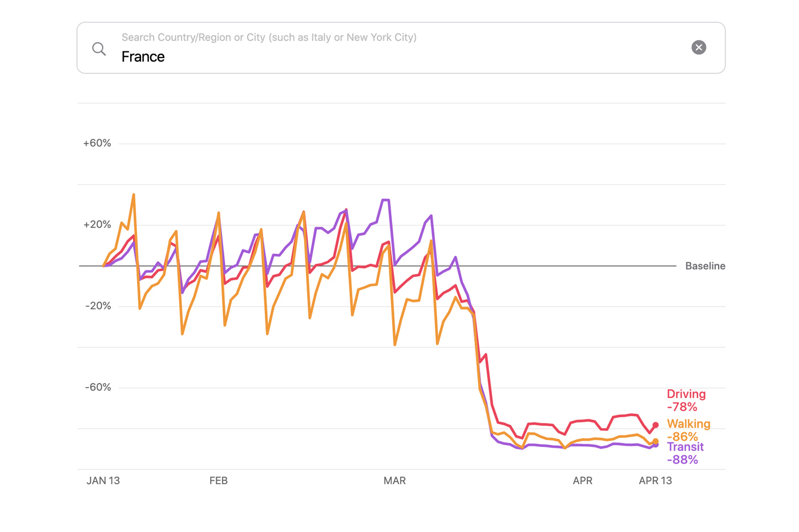Image resolution: width=799 pixels, height=532 pixels.
Task: Click the Transit label in the legend
Action: pos(685,447)
